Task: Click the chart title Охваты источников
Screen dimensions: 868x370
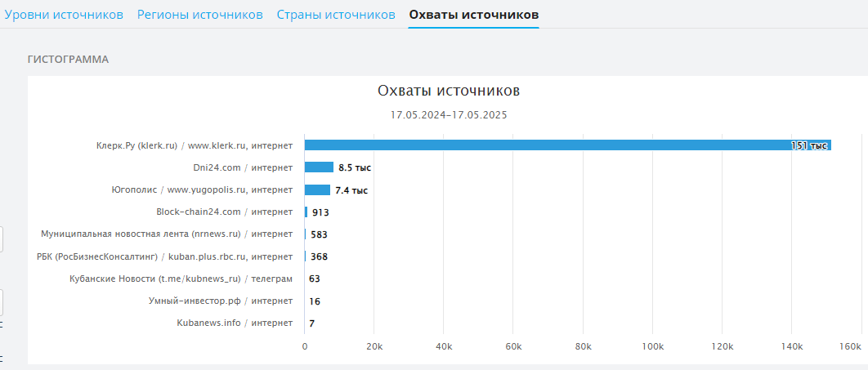Action: pos(448,91)
